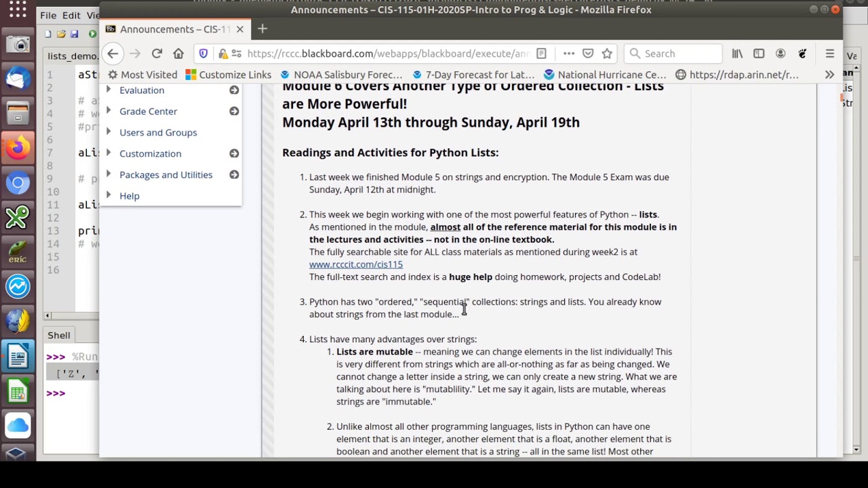Image resolution: width=868 pixels, height=488 pixels.
Task: Open the Most Visited bookmarks folder
Action: click(x=142, y=75)
